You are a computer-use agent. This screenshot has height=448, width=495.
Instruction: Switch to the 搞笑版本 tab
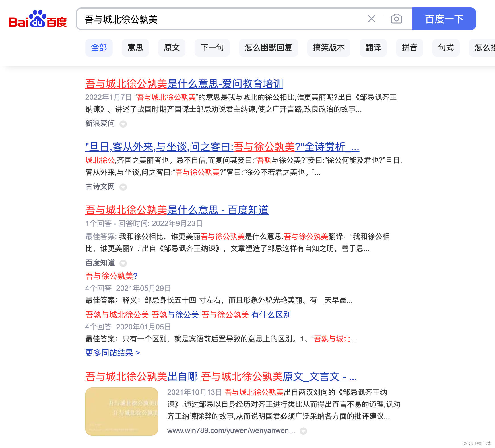tap(329, 48)
